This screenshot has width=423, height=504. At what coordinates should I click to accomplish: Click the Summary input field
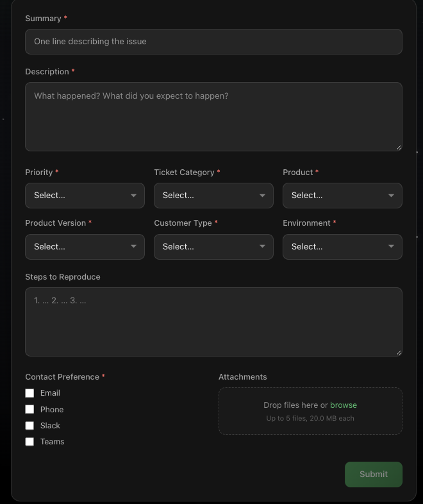[213, 42]
